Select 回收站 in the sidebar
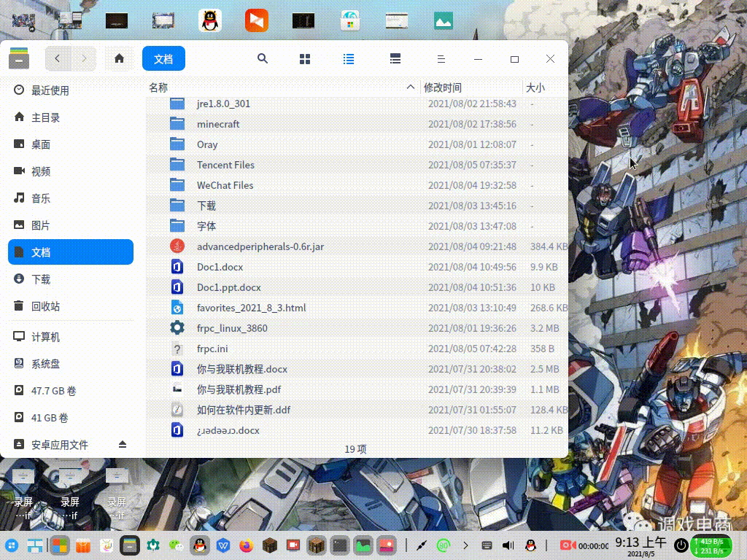The image size is (747, 560). click(45, 306)
